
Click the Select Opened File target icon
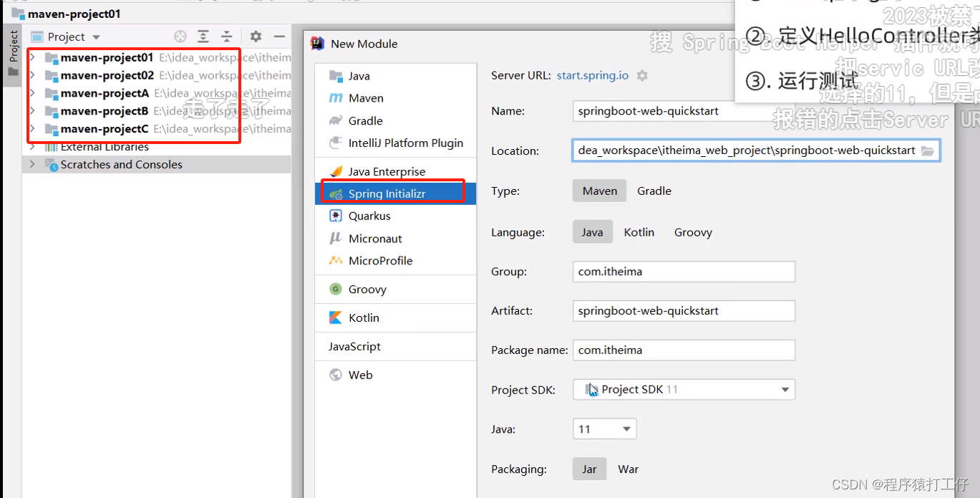(x=180, y=37)
